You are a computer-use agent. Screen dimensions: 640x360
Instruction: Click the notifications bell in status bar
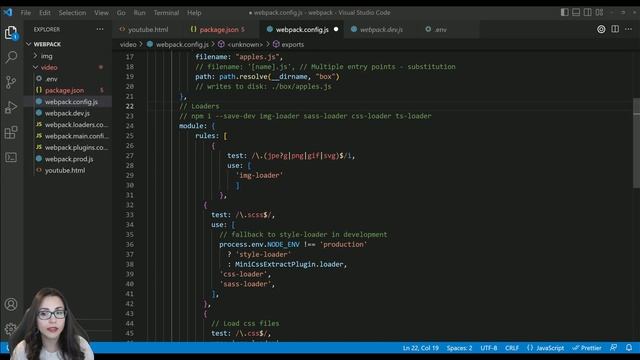(629, 348)
